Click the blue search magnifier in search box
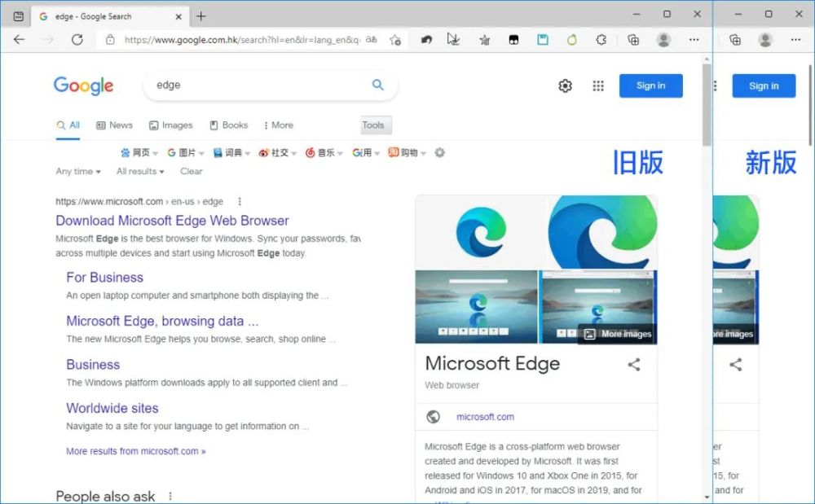Screen dimensions: 815x504 click(x=378, y=85)
